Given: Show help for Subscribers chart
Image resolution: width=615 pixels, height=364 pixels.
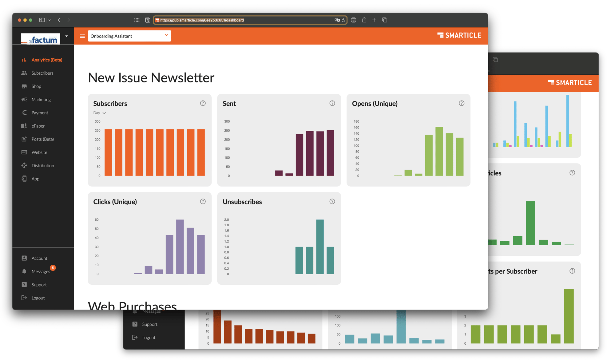Looking at the screenshot, I should coord(203,103).
